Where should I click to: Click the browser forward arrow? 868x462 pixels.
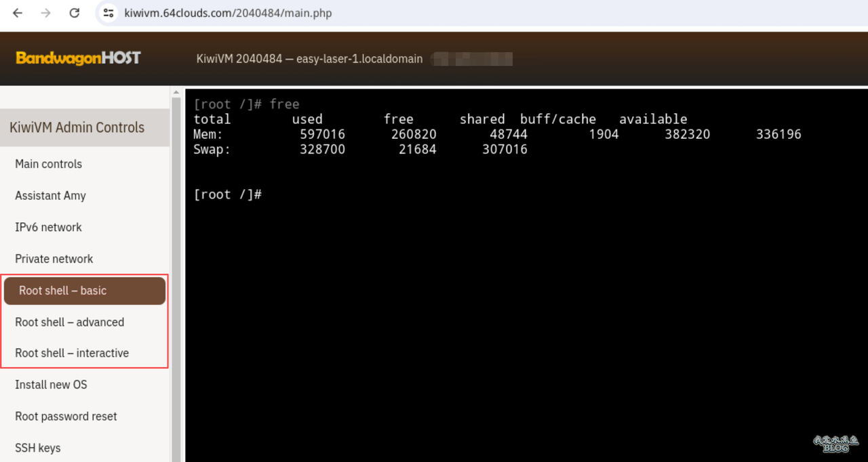click(46, 13)
